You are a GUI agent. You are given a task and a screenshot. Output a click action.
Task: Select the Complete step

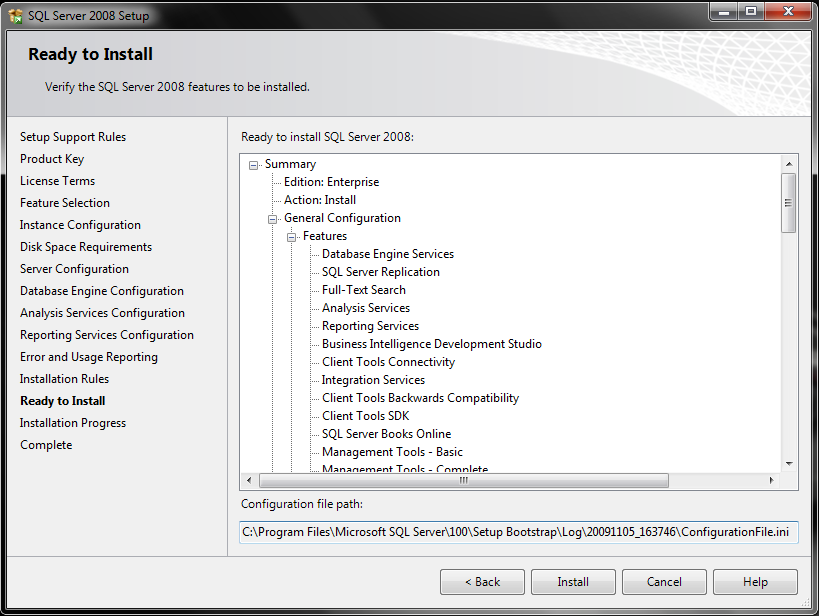coord(46,445)
